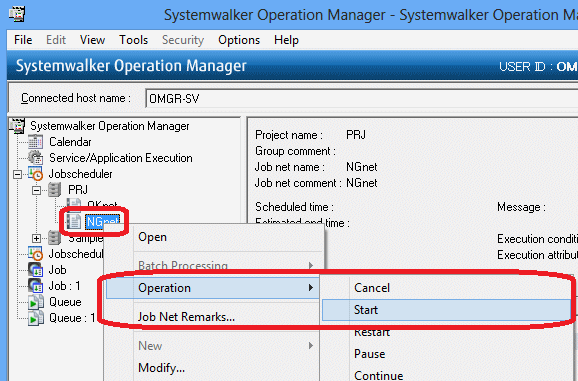The image size is (578, 381).
Task: Open the Tools menu
Action: [x=133, y=40]
